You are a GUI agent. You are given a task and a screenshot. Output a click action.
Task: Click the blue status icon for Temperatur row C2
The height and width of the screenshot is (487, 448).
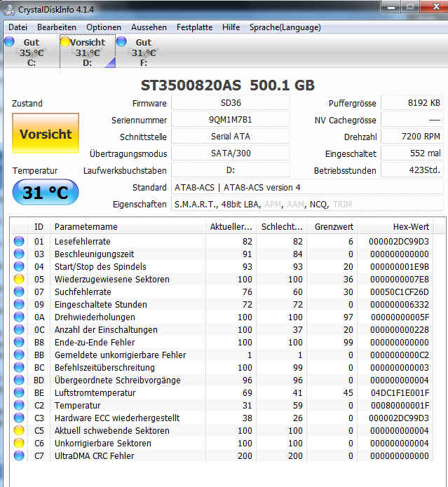[x=19, y=405]
